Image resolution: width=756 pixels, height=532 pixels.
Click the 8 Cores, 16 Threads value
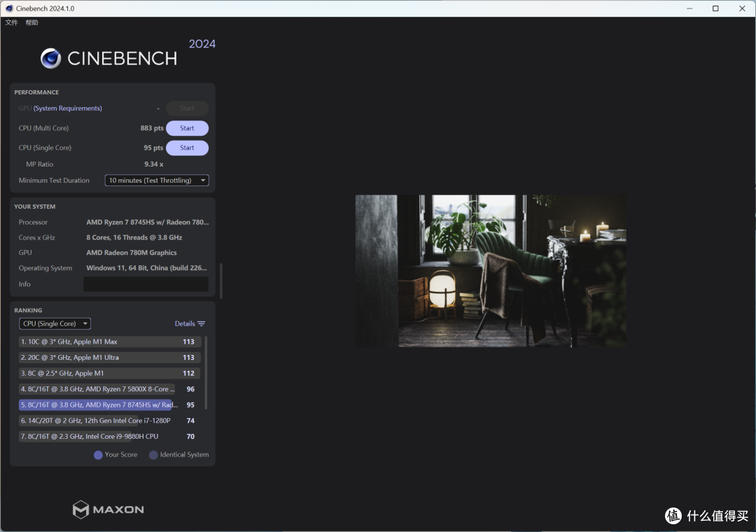tap(134, 238)
